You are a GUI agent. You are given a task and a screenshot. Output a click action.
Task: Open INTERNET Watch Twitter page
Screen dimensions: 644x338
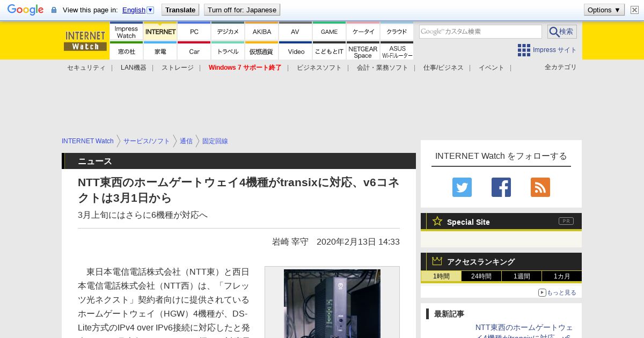[x=462, y=187]
